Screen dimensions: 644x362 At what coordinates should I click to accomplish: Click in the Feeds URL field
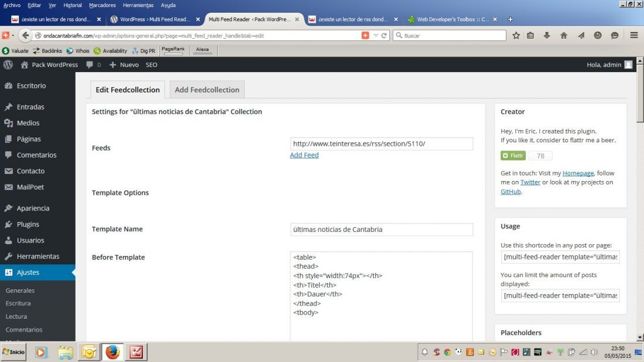pyautogui.click(x=382, y=144)
